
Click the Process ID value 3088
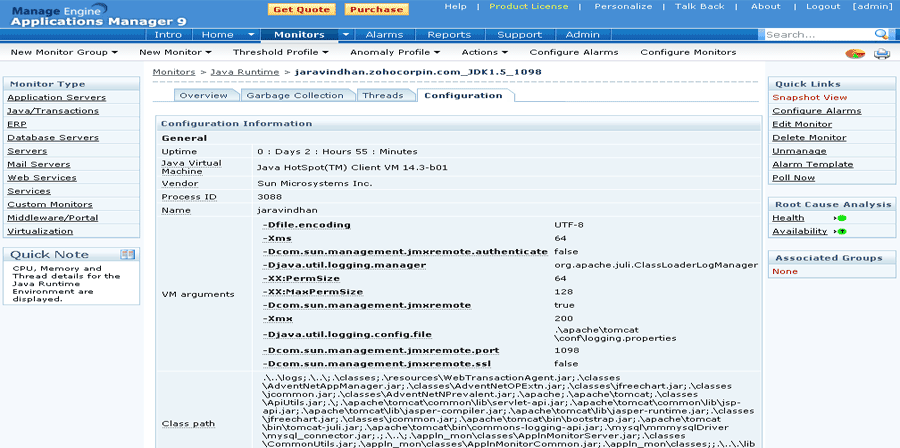pos(268,197)
